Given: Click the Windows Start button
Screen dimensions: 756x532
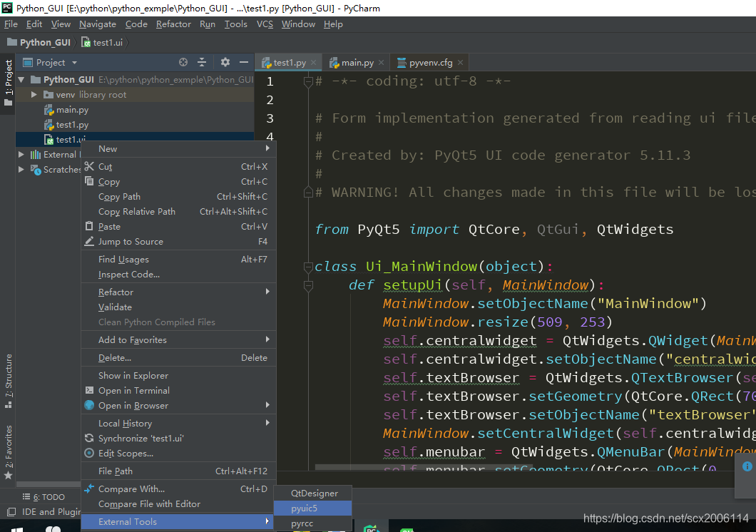Looking at the screenshot, I should [x=17, y=529].
